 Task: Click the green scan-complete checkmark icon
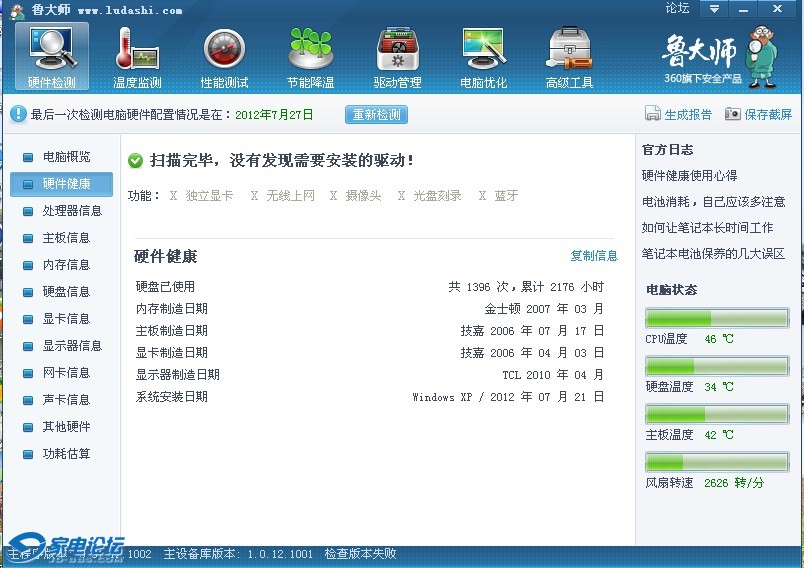click(x=135, y=161)
